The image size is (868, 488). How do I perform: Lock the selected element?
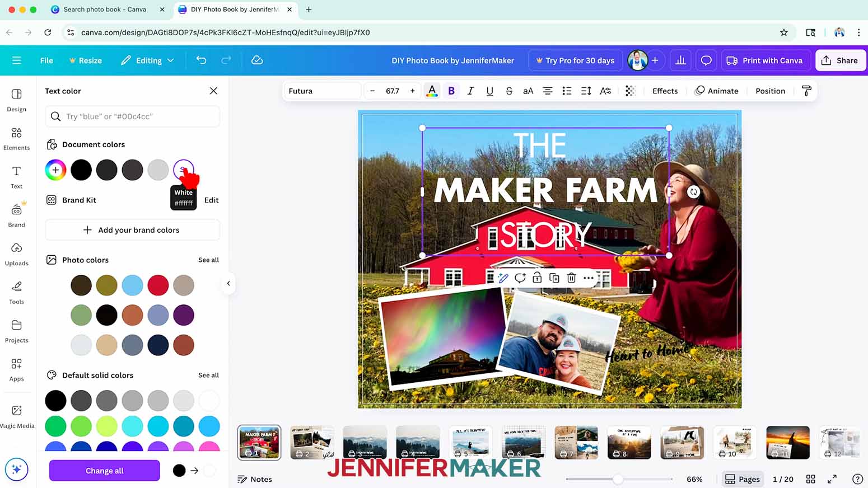[537, 278]
